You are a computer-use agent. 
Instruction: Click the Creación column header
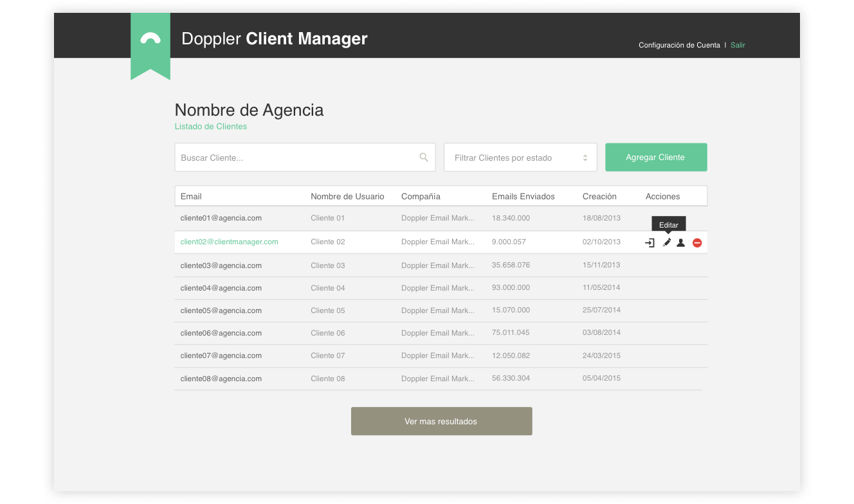(599, 197)
